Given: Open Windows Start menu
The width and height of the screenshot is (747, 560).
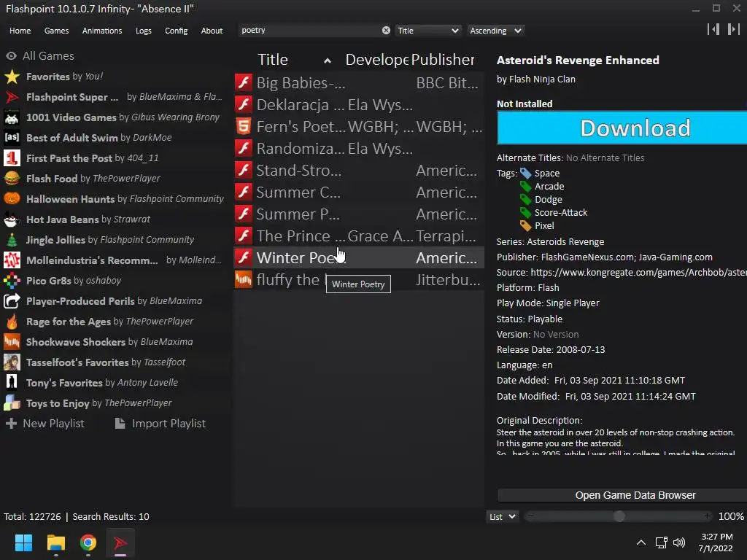Looking at the screenshot, I should (23, 542).
